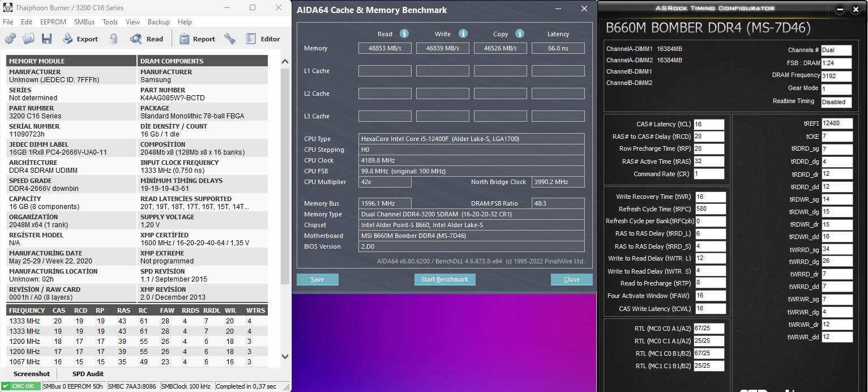The height and width of the screenshot is (392, 868).
Task: Click the padlock write-protection icon
Action: [114, 39]
